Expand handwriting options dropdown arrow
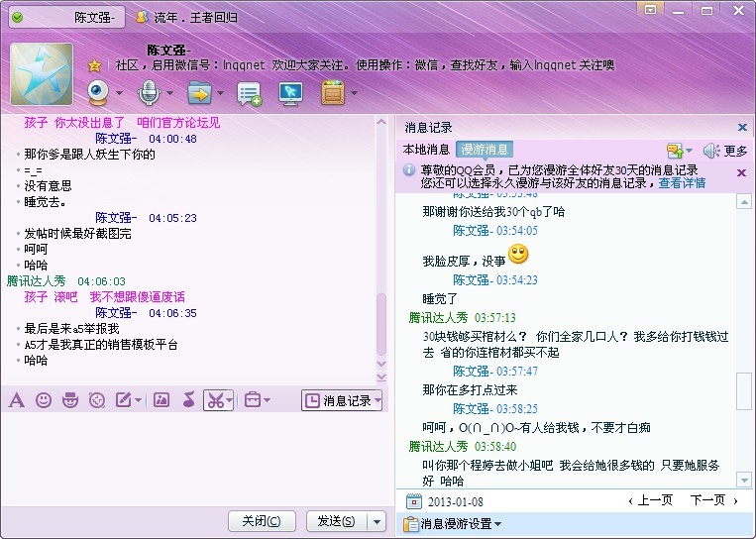Viewport: 756px width, 539px height. (139, 400)
